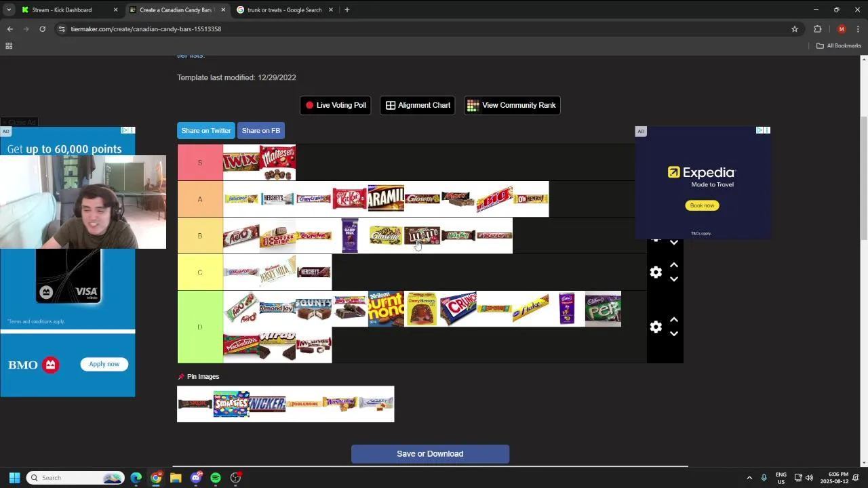This screenshot has width=868, height=488.
Task: Select the M&M's pack in B tier
Action: point(422,235)
